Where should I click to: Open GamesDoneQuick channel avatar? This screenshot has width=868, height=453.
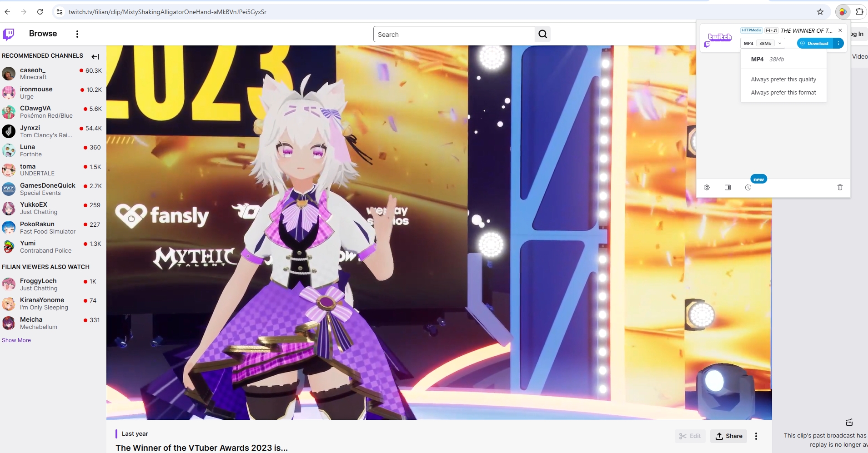coord(9,189)
